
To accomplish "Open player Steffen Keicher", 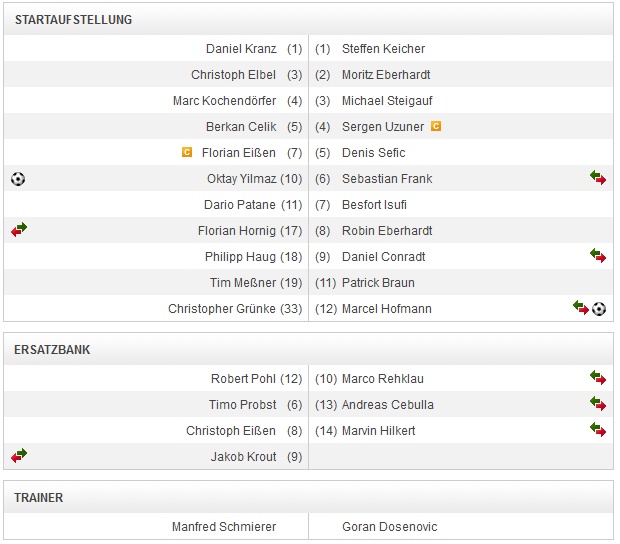I will [x=383, y=49].
